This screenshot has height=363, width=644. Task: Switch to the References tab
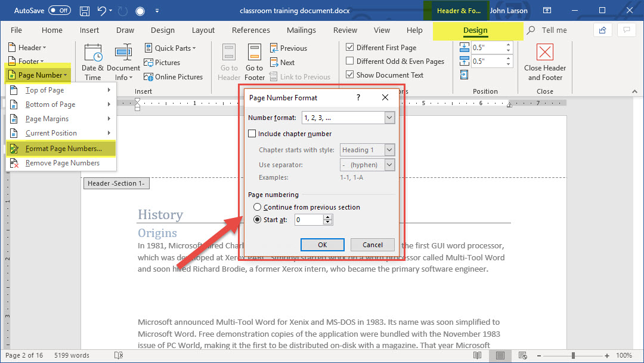(x=250, y=30)
